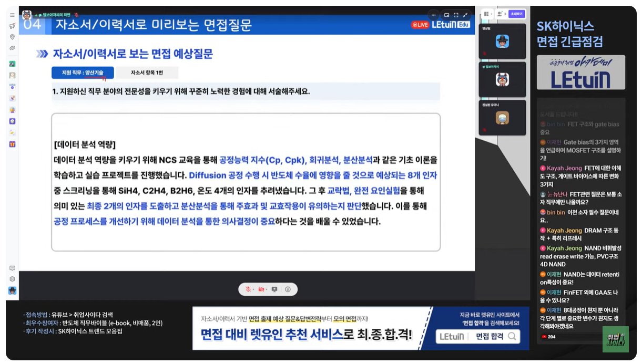Click the megaphone announcement icon in sidebar

pyautogui.click(x=12, y=26)
